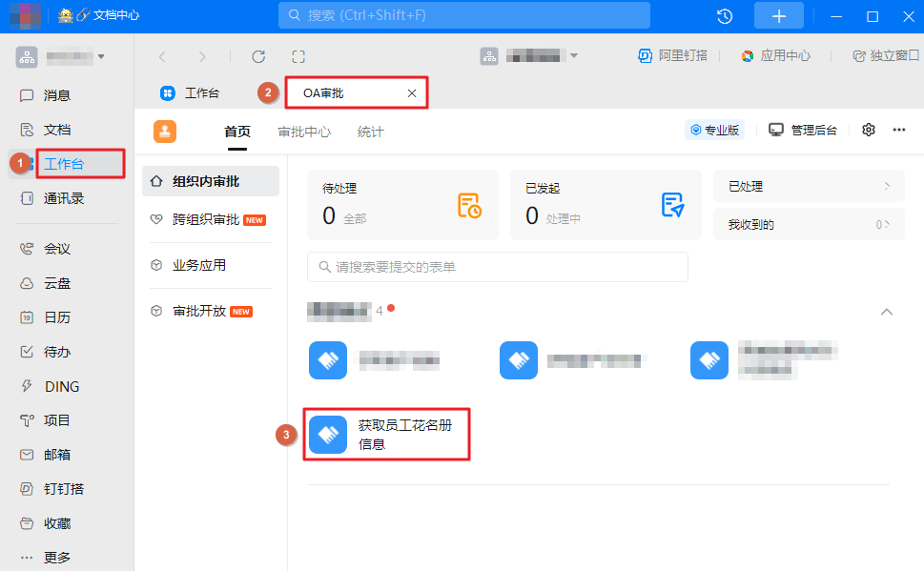Click the 专业版 badge
The image size is (924, 571).
(x=714, y=131)
